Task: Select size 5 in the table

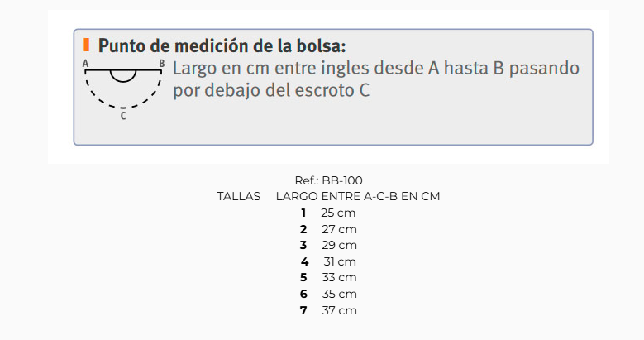Action: pyautogui.click(x=303, y=277)
